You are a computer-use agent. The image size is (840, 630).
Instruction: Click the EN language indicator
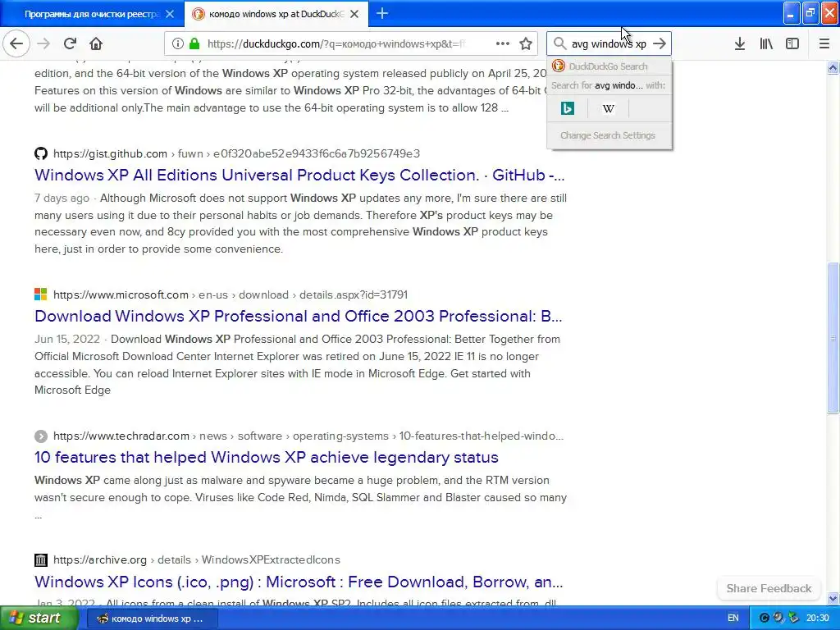[x=733, y=618]
